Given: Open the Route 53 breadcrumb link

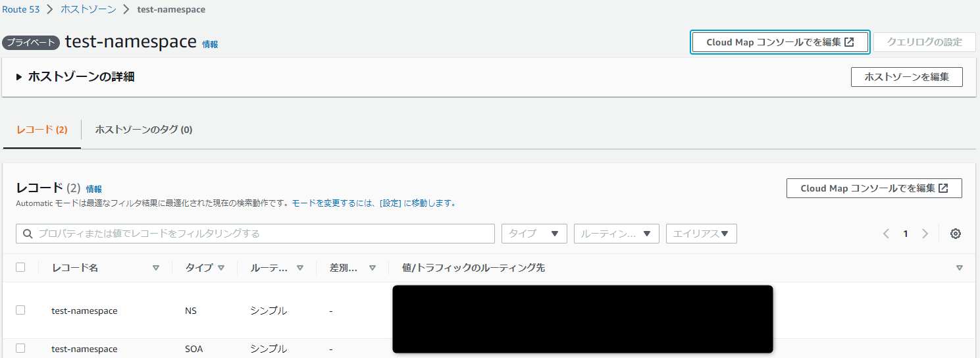Looking at the screenshot, I should coord(21,9).
